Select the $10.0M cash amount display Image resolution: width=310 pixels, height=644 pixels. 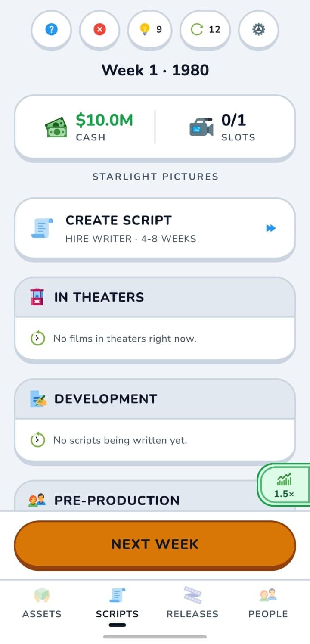click(x=105, y=120)
